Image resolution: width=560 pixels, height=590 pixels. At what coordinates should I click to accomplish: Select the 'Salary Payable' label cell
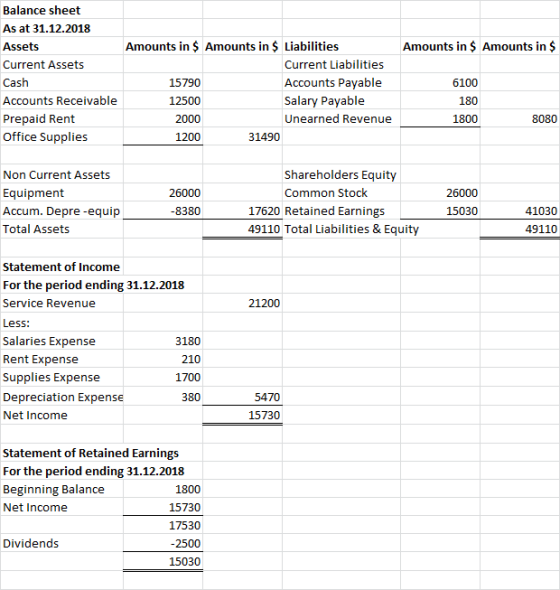click(x=324, y=100)
